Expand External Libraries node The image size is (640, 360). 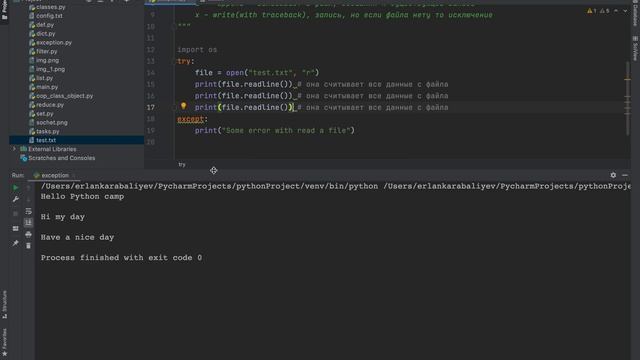[x=15, y=149]
